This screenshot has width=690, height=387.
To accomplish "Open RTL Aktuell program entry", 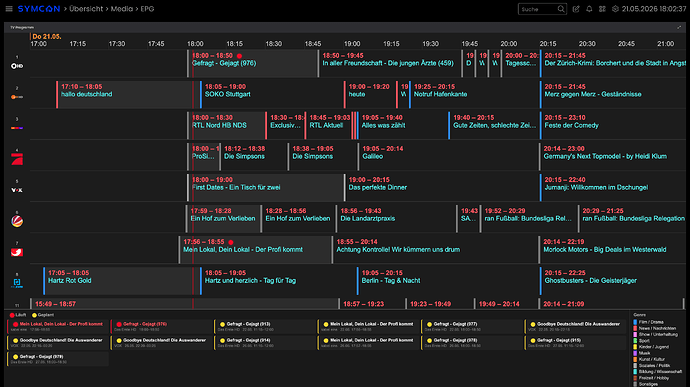I will click(x=328, y=125).
